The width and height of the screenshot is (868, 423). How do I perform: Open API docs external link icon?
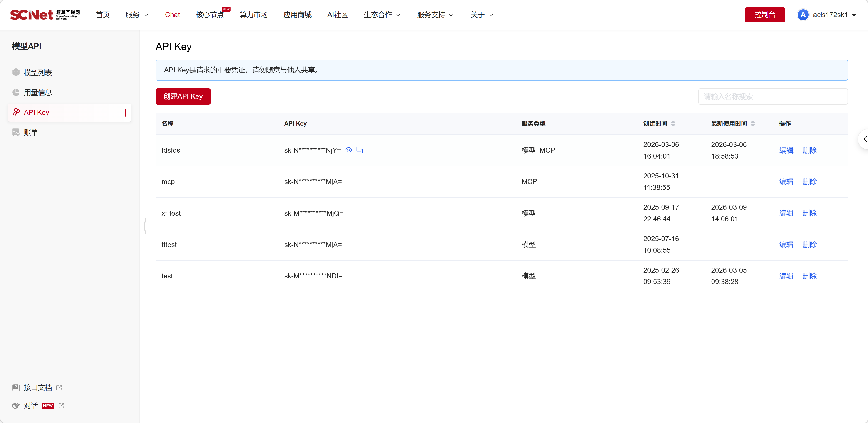[x=59, y=388]
